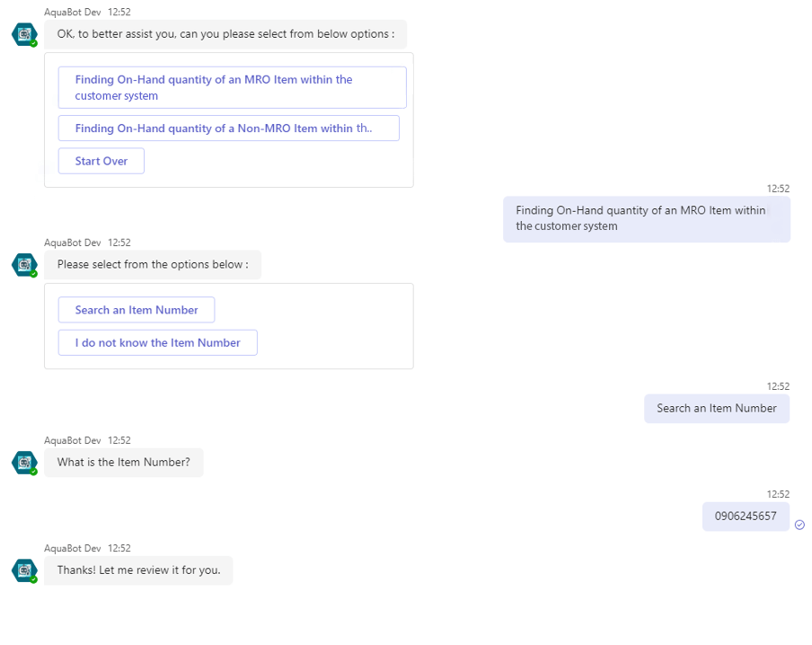Click the AquaBot avatar beside "OK, to better assist you"
Viewport: 812px width, 645px height.
23,34
